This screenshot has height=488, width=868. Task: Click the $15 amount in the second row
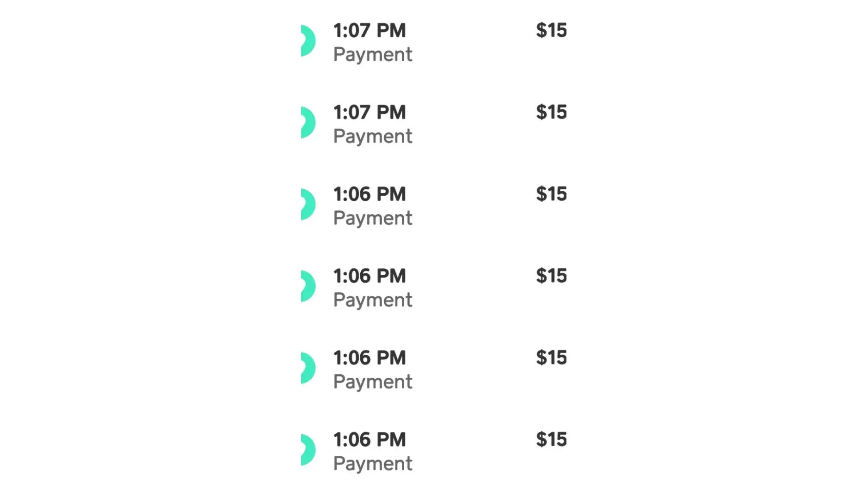551,113
